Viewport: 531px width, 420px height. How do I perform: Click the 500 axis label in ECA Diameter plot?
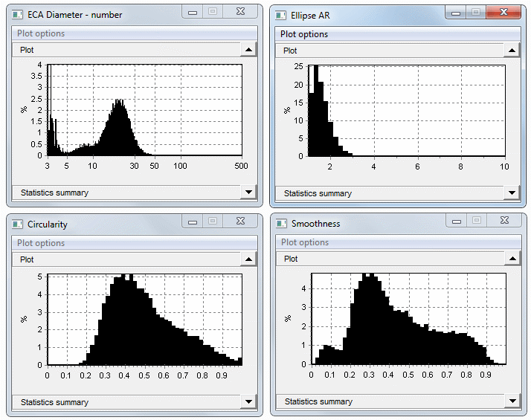(241, 166)
